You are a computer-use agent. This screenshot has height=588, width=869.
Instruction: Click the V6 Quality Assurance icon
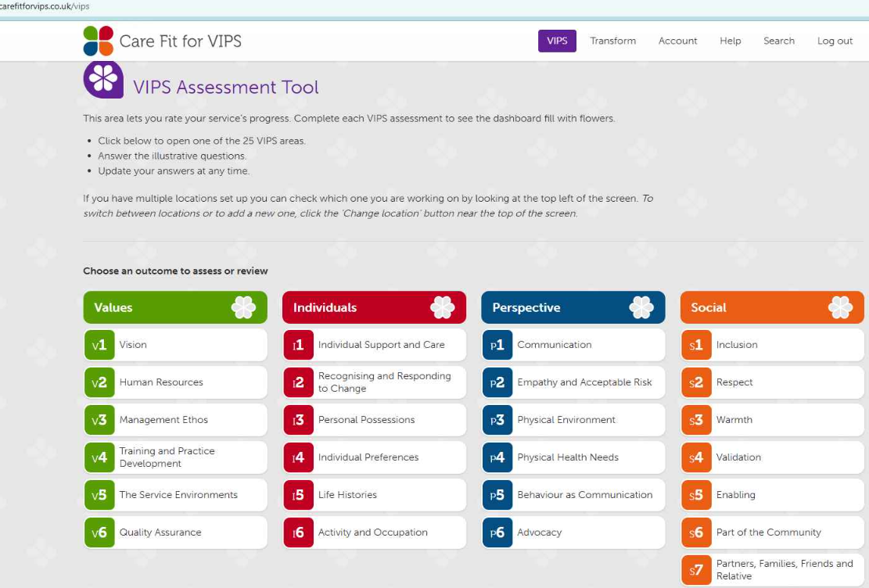tap(99, 532)
